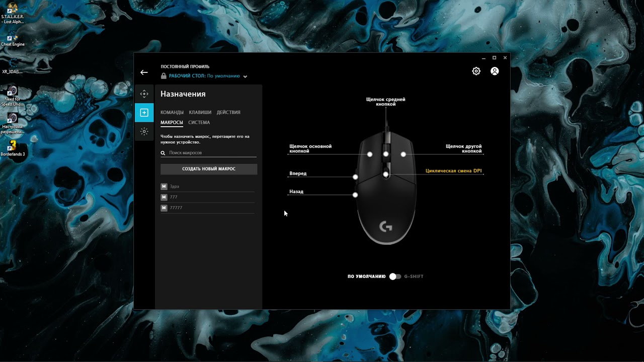Click the profile lock icon
The height and width of the screenshot is (362, 644).
(164, 76)
